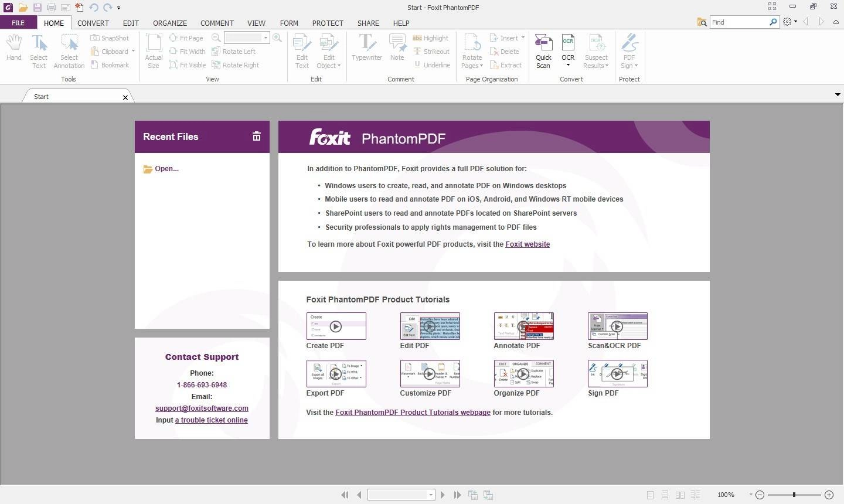Image resolution: width=844 pixels, height=504 pixels.
Task: Open the PROTECT ribbon tab
Action: 328,23
